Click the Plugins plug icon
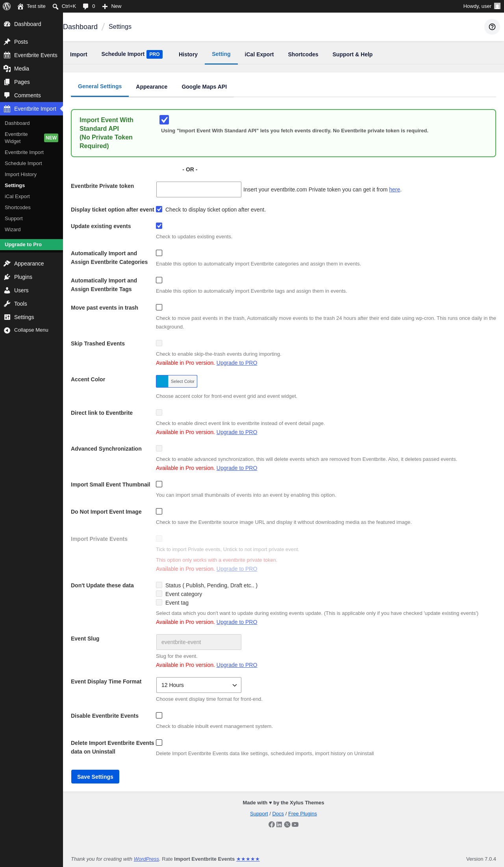 [x=7, y=277]
